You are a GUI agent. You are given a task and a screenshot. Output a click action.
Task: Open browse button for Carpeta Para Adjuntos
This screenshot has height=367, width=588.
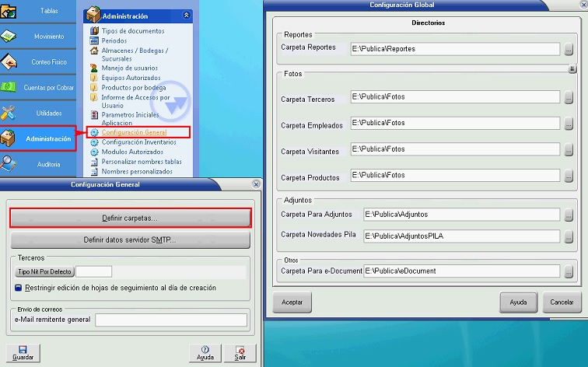569,215
